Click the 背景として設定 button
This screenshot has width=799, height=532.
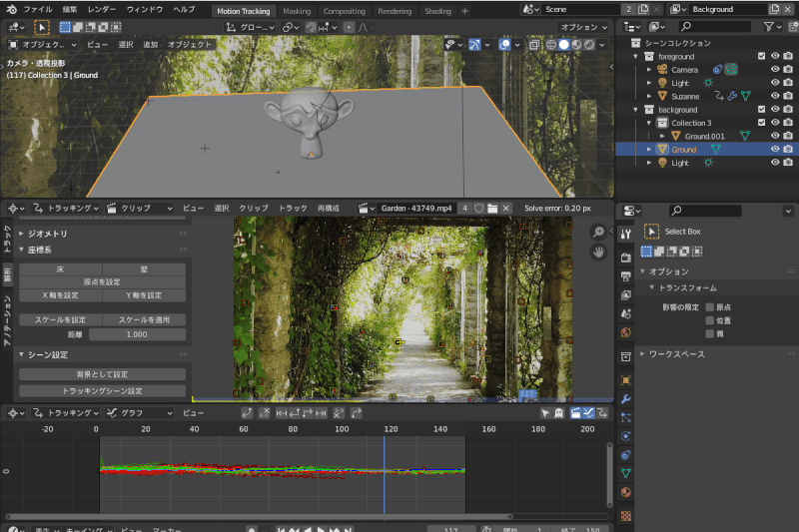(102, 374)
